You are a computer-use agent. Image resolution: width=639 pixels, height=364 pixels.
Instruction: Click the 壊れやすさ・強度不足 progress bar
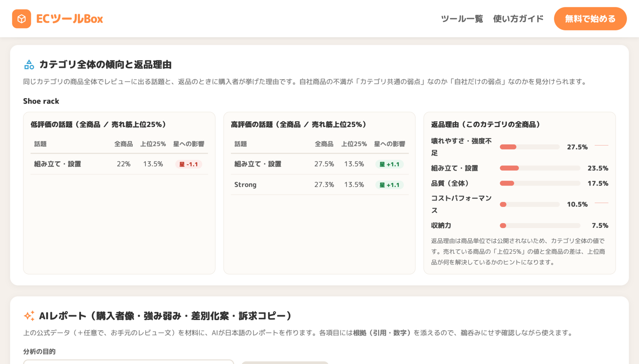coord(530,147)
